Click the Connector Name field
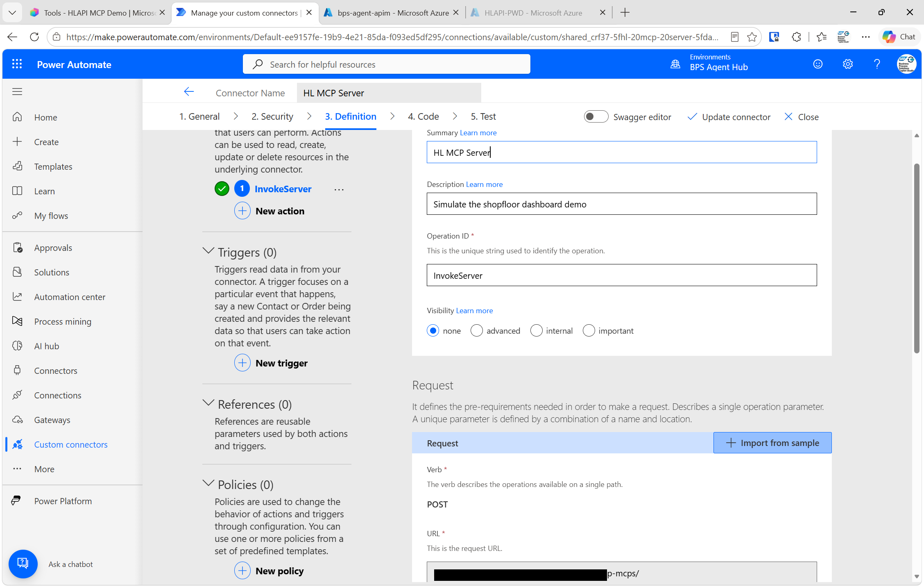This screenshot has height=587, width=924. point(389,93)
